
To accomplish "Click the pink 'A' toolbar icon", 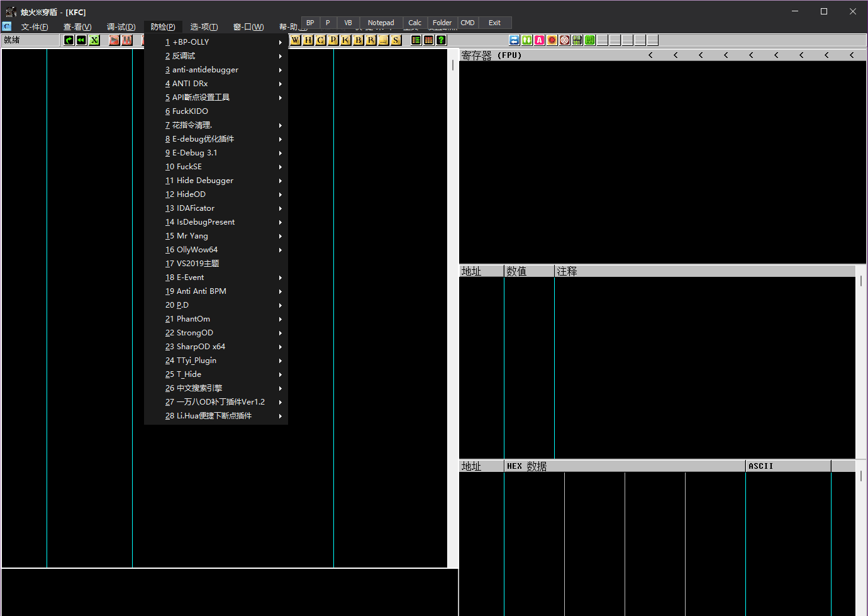I will coord(539,40).
